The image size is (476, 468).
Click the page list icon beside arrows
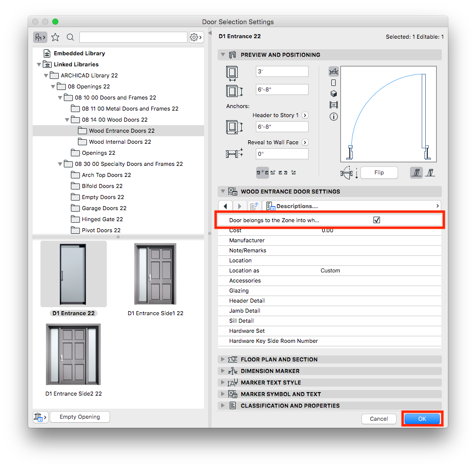254,206
